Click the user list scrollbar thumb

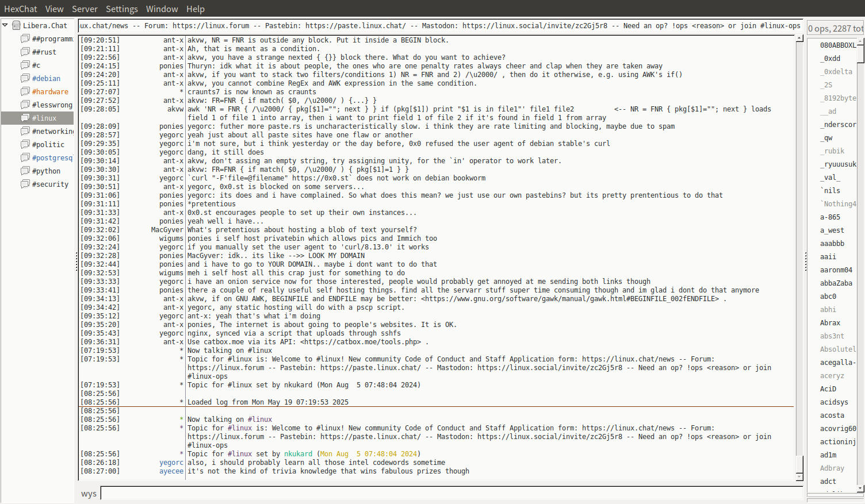[860, 55]
